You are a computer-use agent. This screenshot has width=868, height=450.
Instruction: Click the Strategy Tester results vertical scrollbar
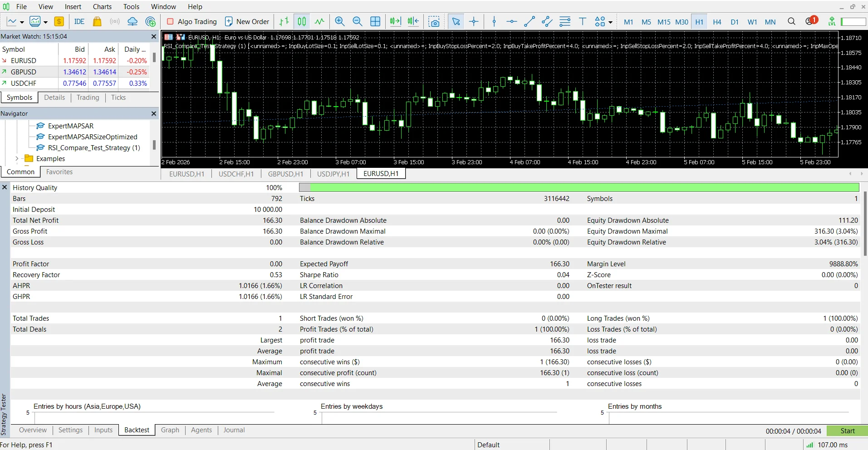(x=865, y=223)
